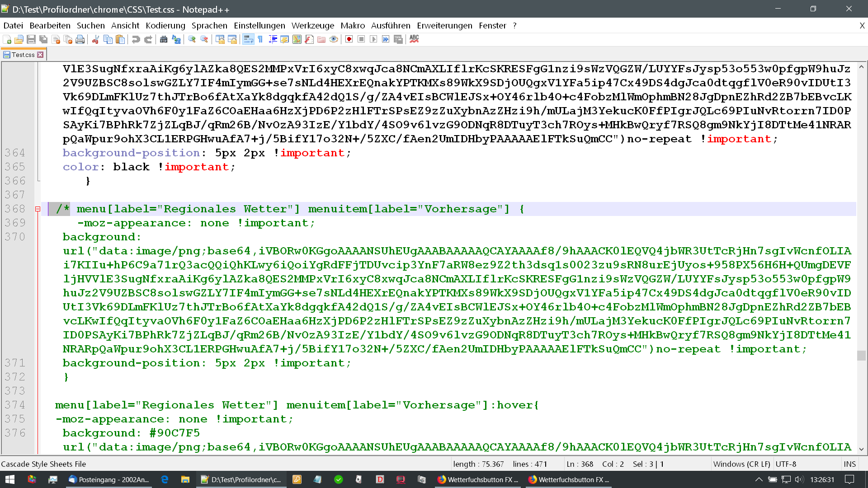Collapse the fold marker at line 368
Viewport: 868px width, 488px height.
point(38,209)
